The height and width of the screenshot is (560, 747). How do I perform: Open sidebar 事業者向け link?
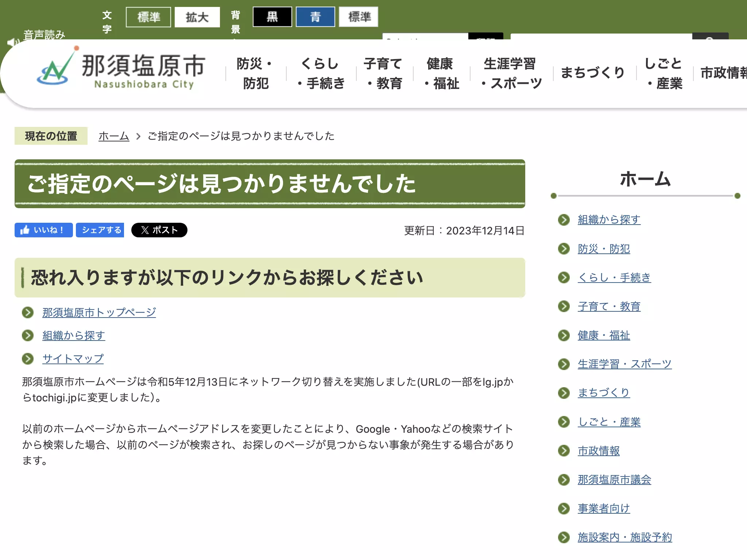604,508
